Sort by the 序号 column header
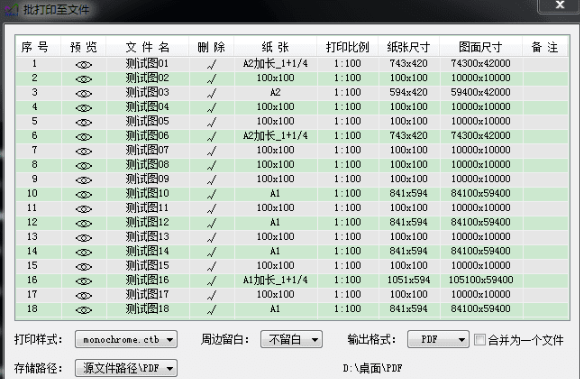Image resolution: width=580 pixels, height=379 pixels. [35, 47]
